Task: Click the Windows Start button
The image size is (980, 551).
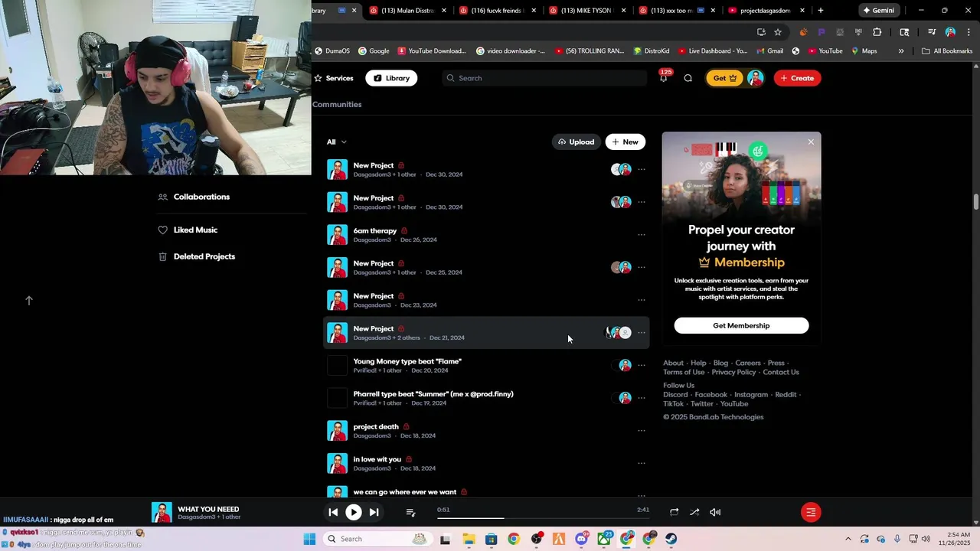Action: (309, 539)
